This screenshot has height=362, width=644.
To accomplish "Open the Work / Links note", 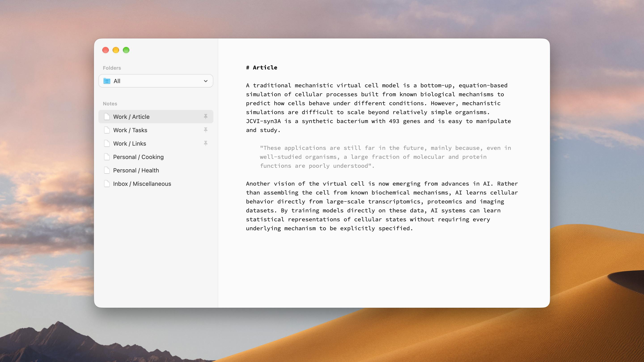I will click(156, 144).
